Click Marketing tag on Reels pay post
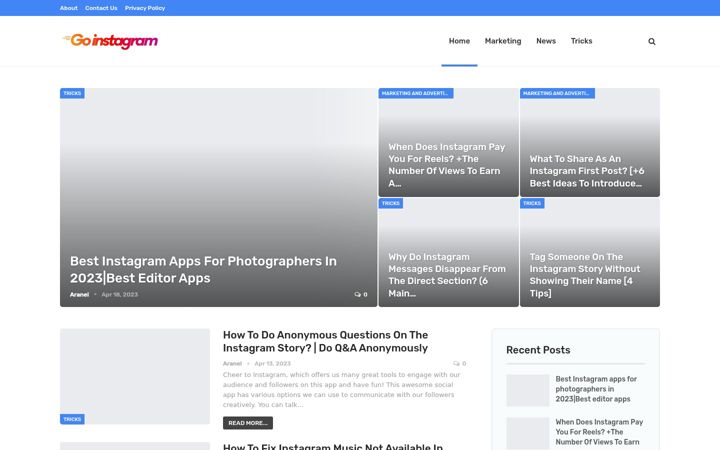 (x=416, y=93)
